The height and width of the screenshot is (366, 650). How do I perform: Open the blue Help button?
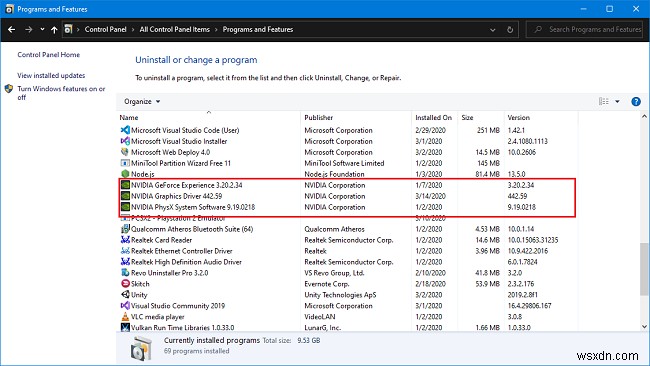click(636, 102)
